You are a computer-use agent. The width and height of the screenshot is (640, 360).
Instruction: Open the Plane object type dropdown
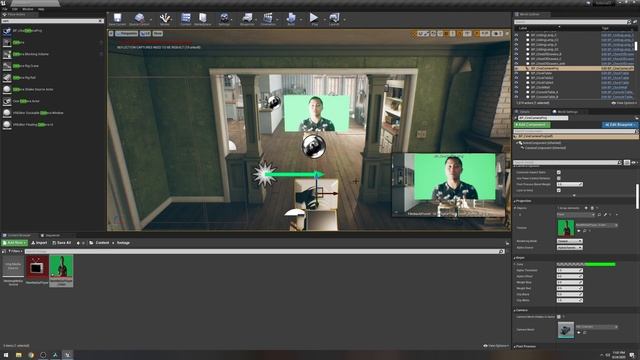[x=576, y=214]
